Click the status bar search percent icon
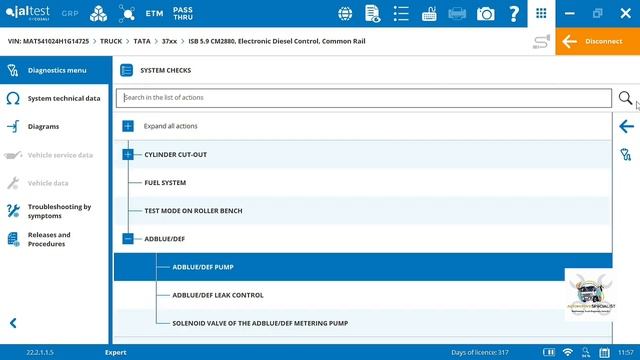Image resolution: width=640 pixels, height=360 pixels. coord(586,352)
